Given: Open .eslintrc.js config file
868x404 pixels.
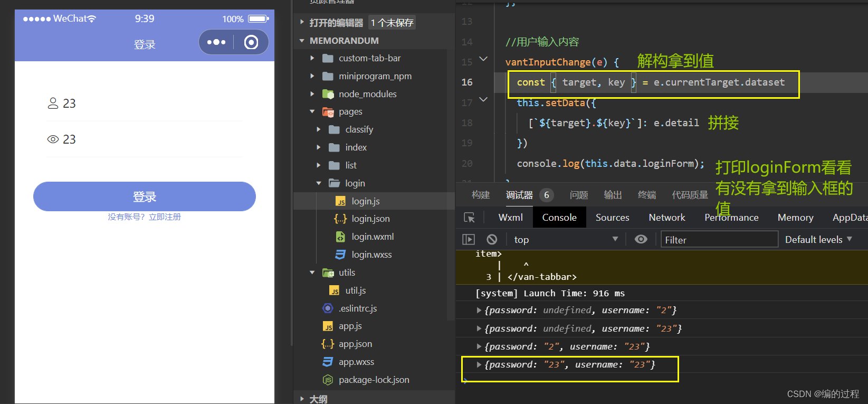Looking at the screenshot, I should 358,308.
